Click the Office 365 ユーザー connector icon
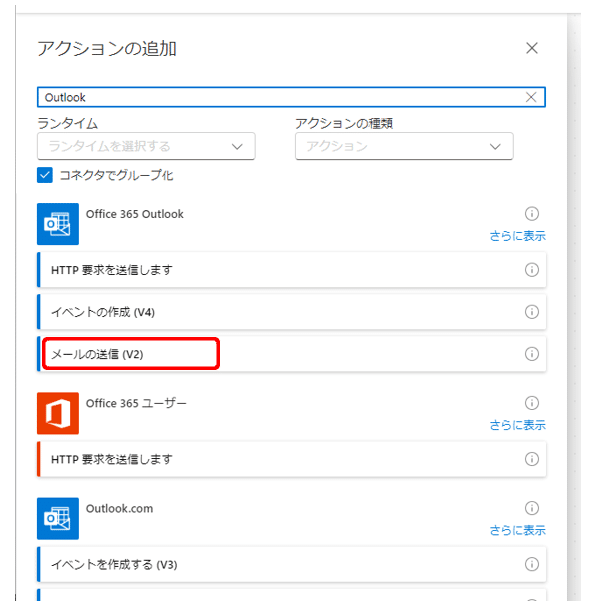Image resolution: width=593 pixels, height=605 pixels. coord(58,413)
